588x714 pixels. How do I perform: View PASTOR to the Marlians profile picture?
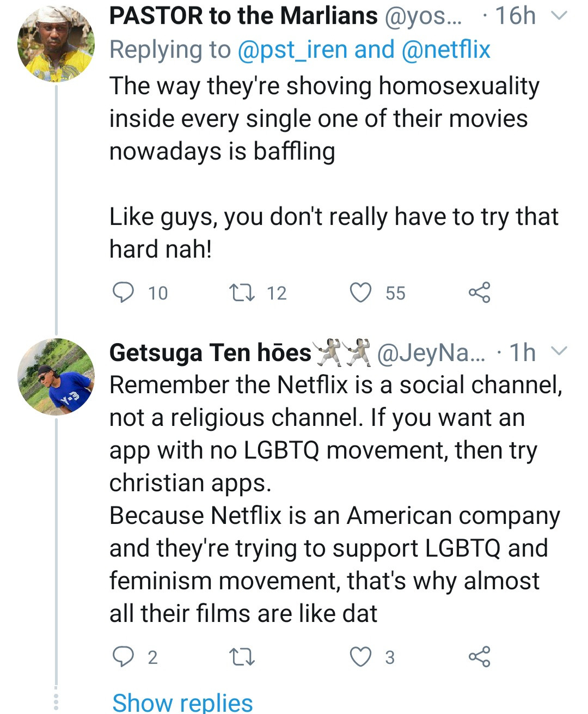click(56, 44)
